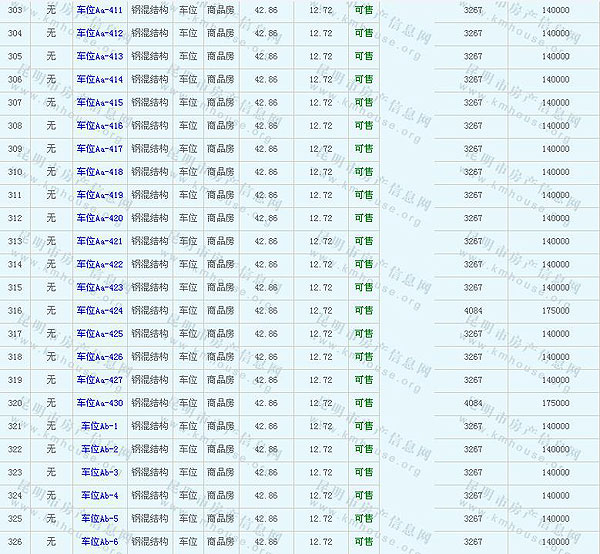600x554 pixels.
Task: Click the 4084 unit price in row 316
Action: tap(473, 311)
